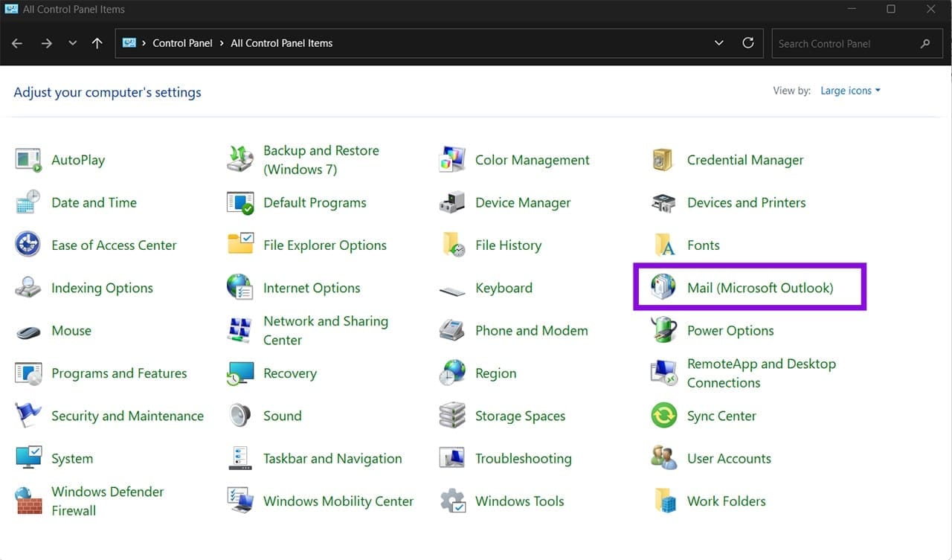The width and height of the screenshot is (952, 560).
Task: Open the View by Large icons dropdown
Action: (850, 91)
